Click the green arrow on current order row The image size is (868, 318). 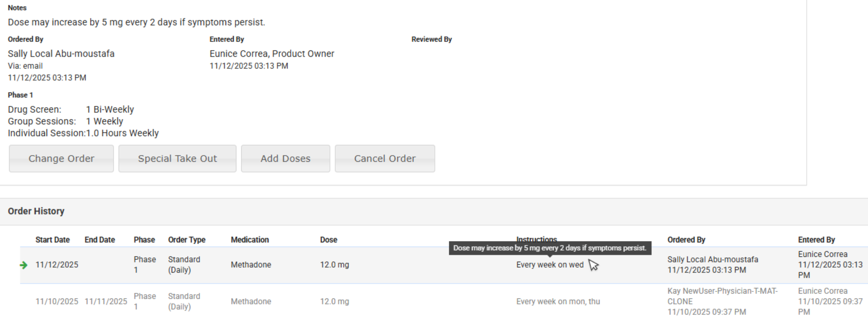click(24, 265)
